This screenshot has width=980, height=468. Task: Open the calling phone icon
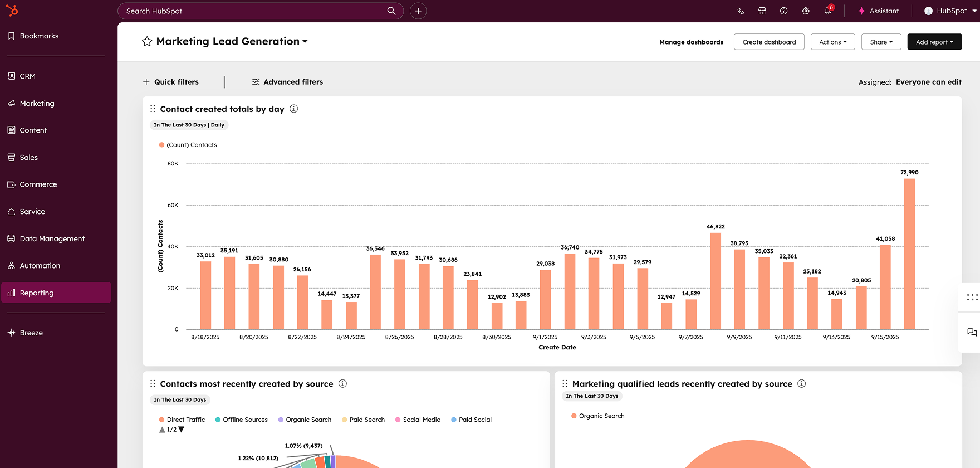point(741,11)
